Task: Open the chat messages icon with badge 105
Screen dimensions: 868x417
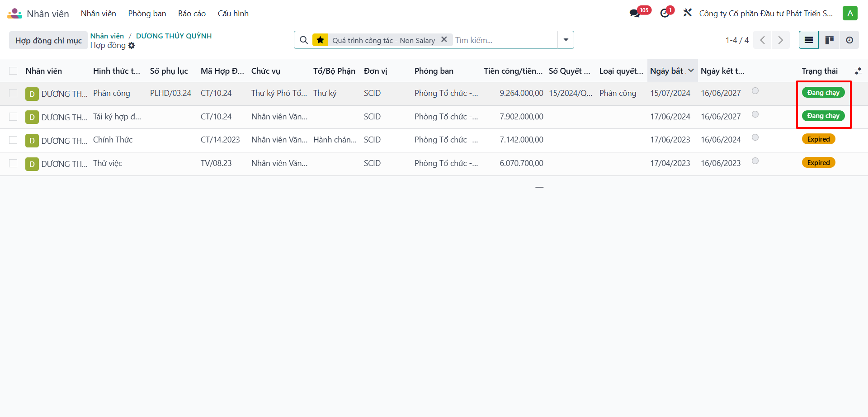Action: (x=635, y=14)
